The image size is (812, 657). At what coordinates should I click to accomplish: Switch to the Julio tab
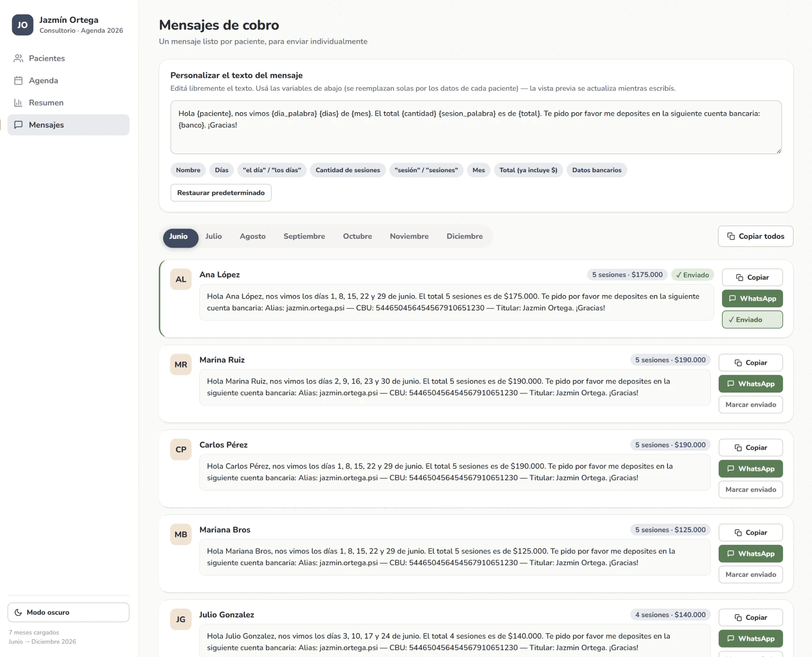pyautogui.click(x=214, y=236)
